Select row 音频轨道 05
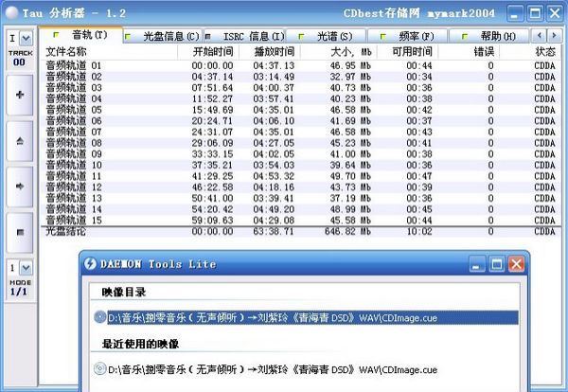Viewport: 568px width, 392px height. tap(301, 110)
